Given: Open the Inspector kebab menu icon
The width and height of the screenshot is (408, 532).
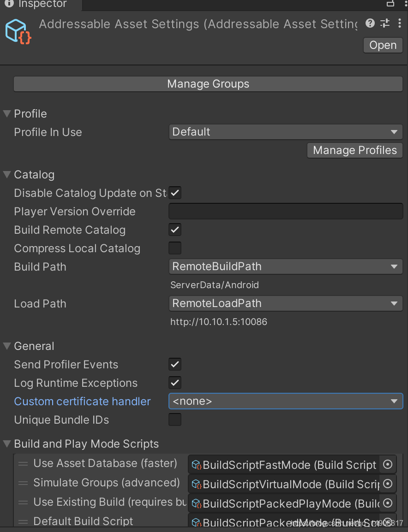Looking at the screenshot, I should point(400,24).
